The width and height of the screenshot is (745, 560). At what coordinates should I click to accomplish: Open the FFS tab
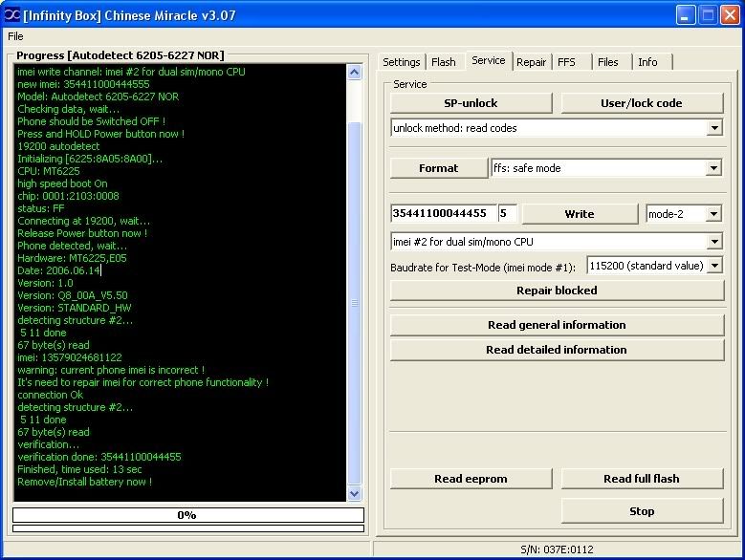pyautogui.click(x=566, y=62)
